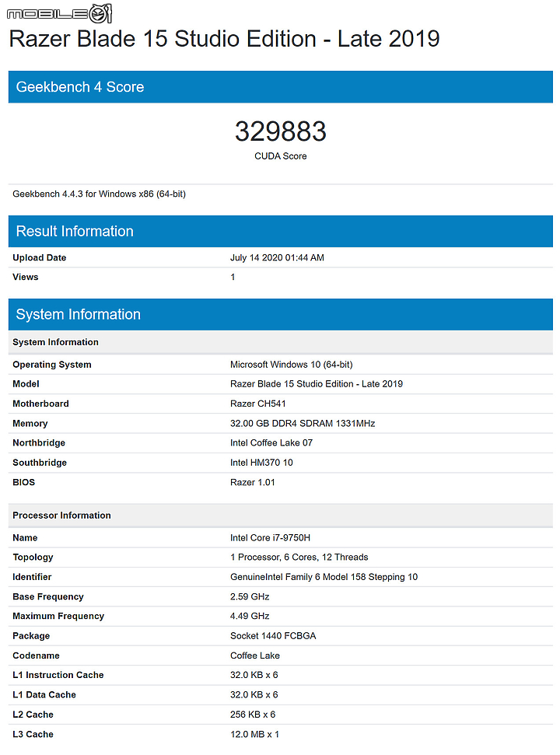This screenshot has width=560, height=755.
Task: Select the Intel Coffee Lake 07 value
Action: point(271,443)
